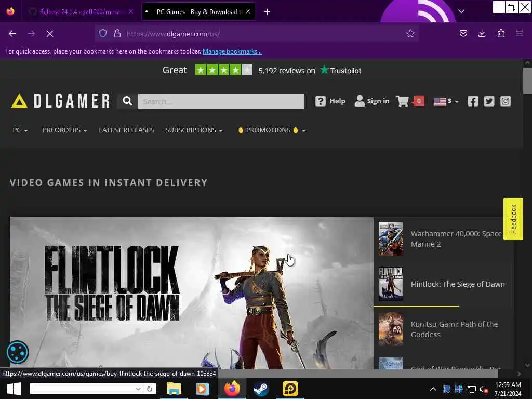
Task: Open the taskbar clock and date
Action: [x=508, y=389]
